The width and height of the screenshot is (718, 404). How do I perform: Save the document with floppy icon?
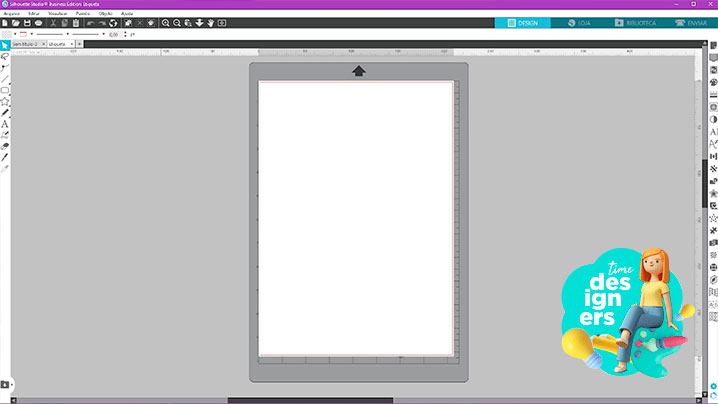pyautogui.click(x=27, y=23)
